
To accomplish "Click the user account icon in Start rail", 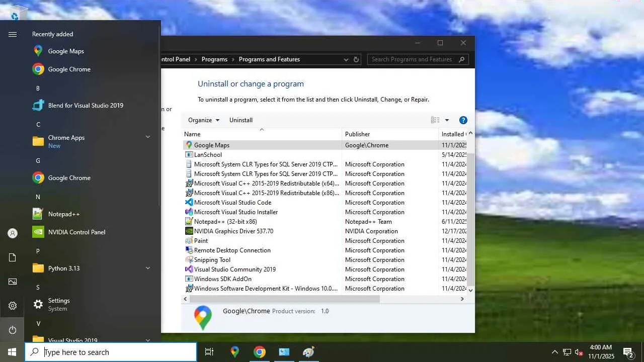I will point(13,233).
